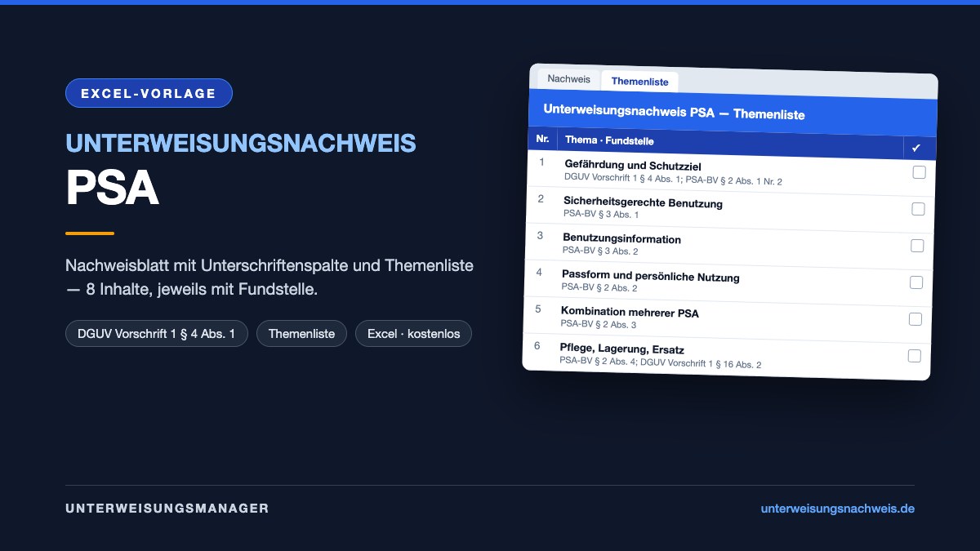Check the Pflege, Lagerung, Ersatz box

click(x=915, y=356)
